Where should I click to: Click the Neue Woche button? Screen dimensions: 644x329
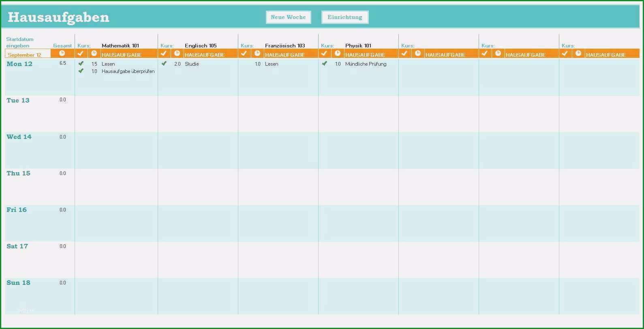click(288, 17)
